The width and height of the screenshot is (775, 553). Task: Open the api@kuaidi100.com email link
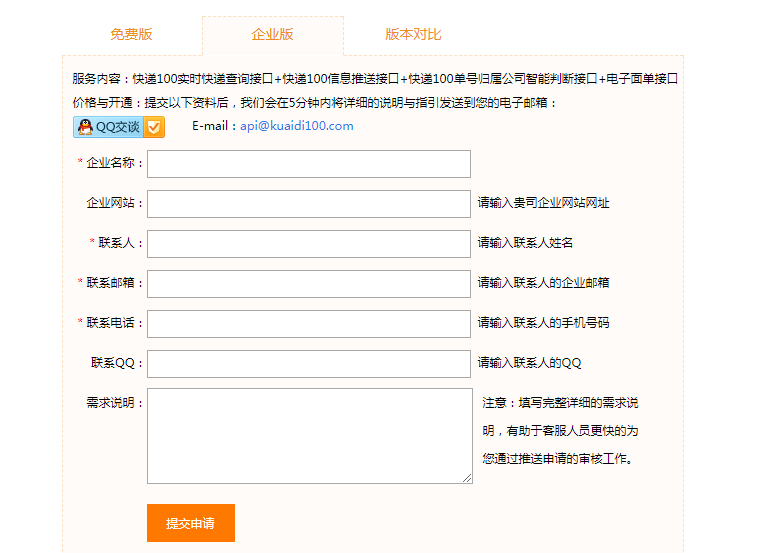297,126
